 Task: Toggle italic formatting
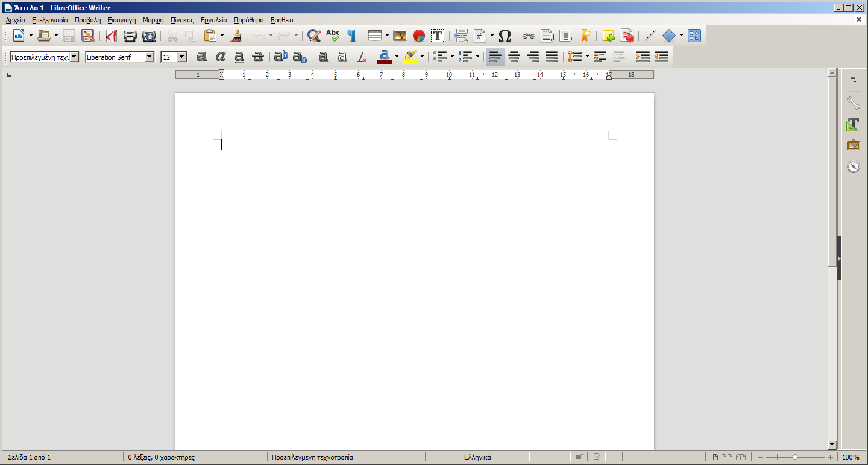tap(221, 57)
